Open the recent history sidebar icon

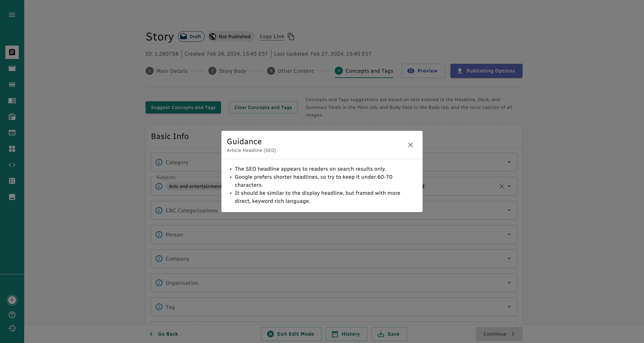12,328
